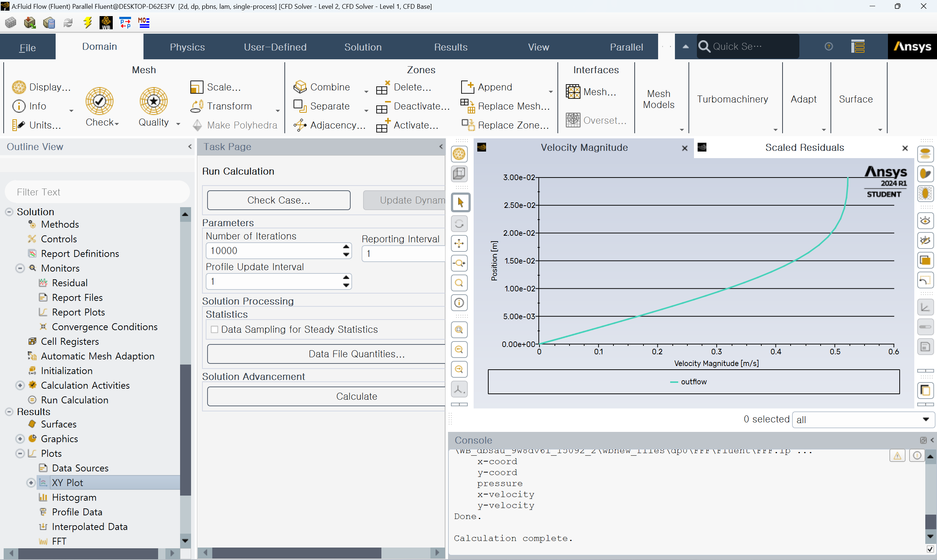Collapse the Plots tree node
This screenshot has width=937, height=560.
pyautogui.click(x=20, y=453)
